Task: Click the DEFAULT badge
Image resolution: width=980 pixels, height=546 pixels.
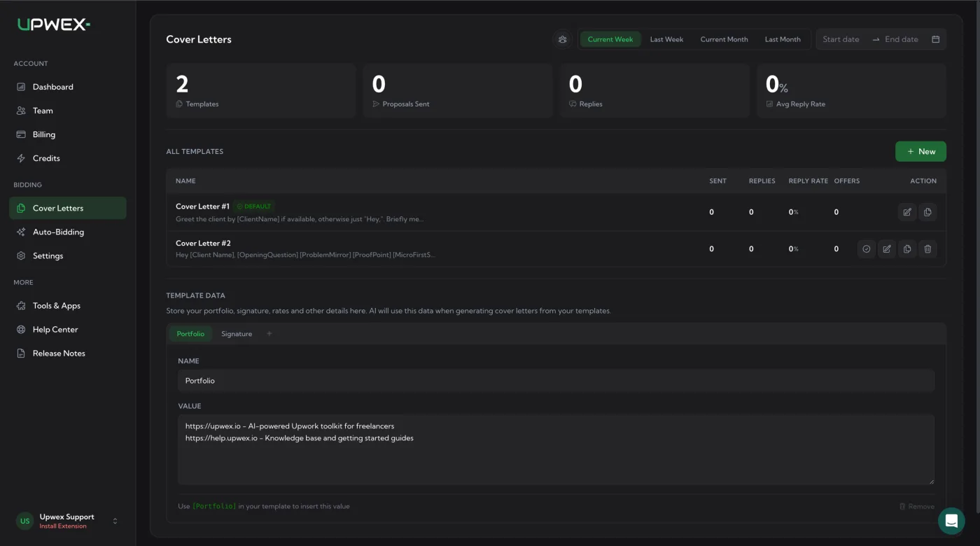Action: (x=254, y=206)
